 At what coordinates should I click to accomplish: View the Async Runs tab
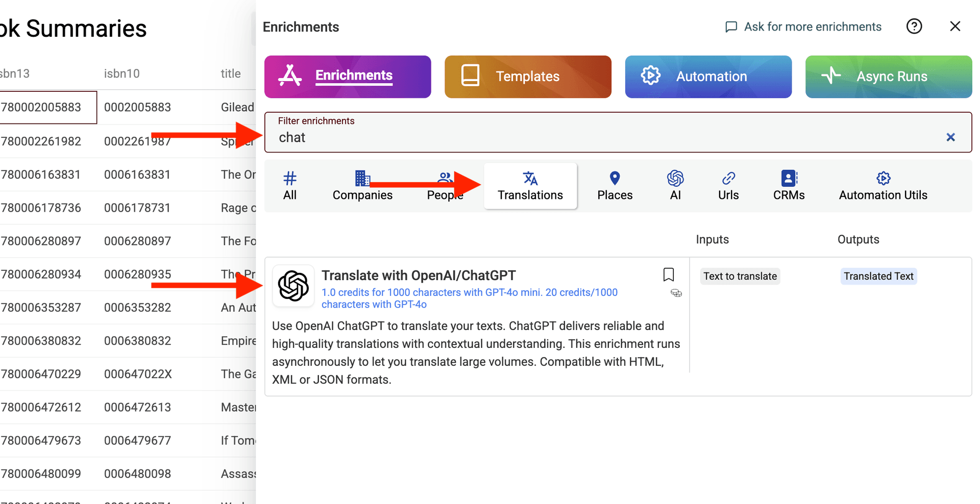[x=888, y=77]
